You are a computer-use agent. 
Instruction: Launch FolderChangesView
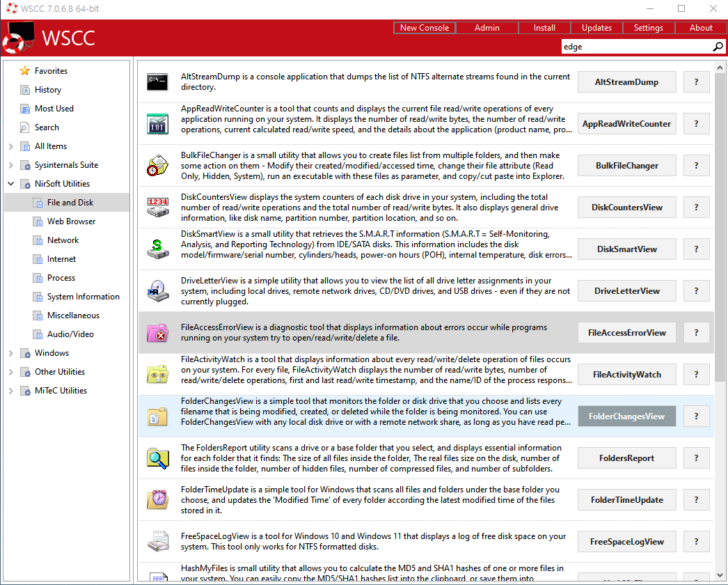pyautogui.click(x=627, y=416)
